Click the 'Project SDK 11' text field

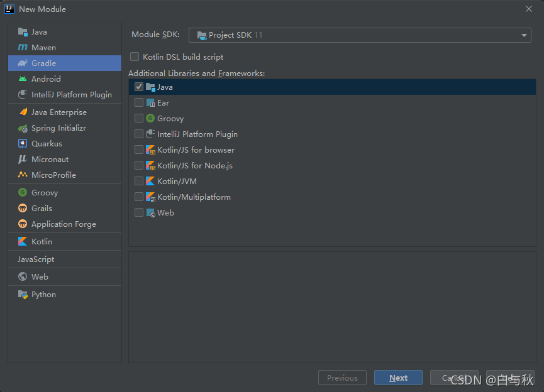360,35
